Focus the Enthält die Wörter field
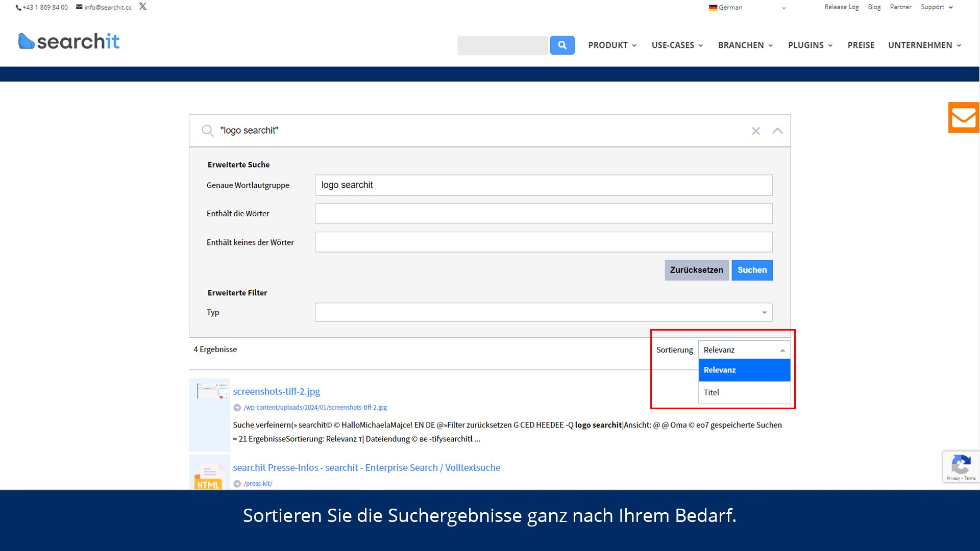The height and width of the screenshot is (551, 980). pos(544,214)
